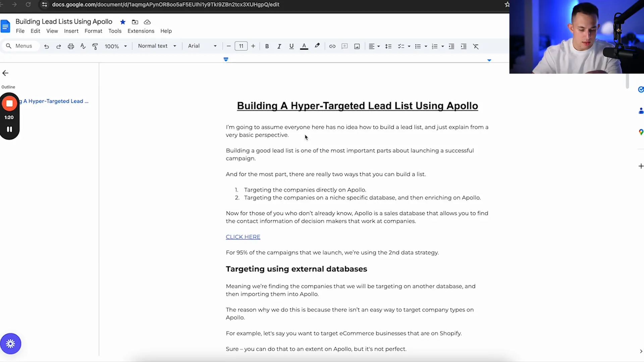Open the Format menu

pos(93,31)
